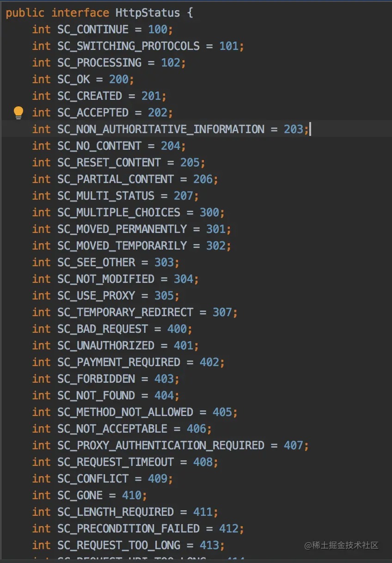Click the SC_PRECONDITION_FAILED constant
Screen dimensions: 392x563
[x=129, y=528]
